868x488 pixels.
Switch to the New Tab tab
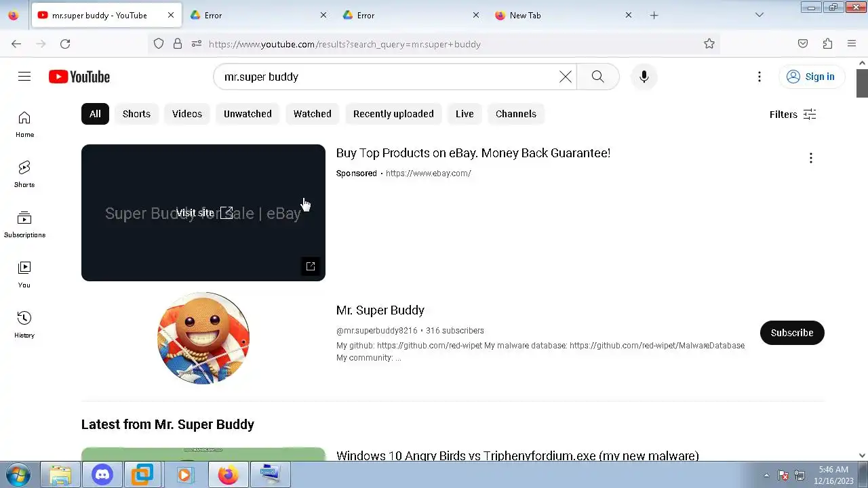point(563,15)
